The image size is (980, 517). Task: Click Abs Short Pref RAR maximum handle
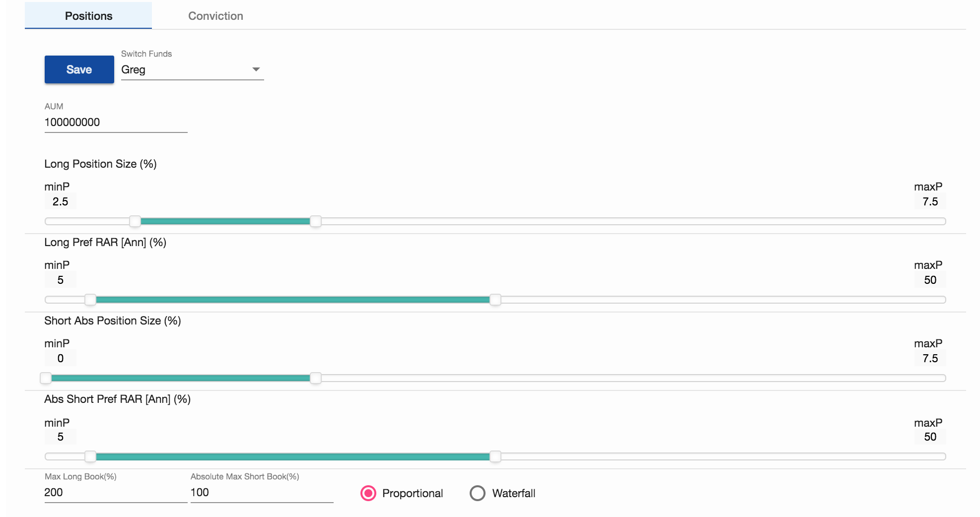tap(495, 456)
